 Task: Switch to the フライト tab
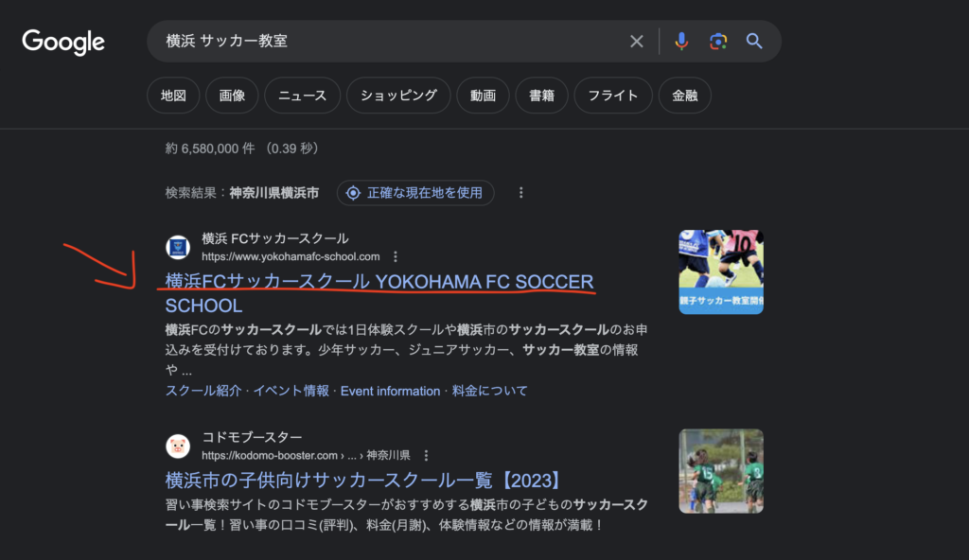pos(613,96)
